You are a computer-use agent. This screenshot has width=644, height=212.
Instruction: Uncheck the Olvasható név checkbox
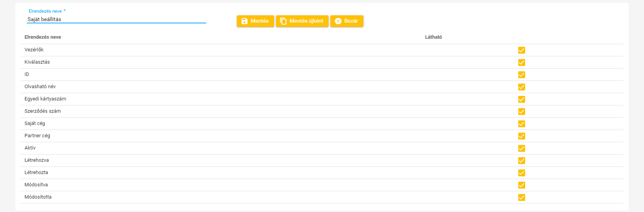521,87
